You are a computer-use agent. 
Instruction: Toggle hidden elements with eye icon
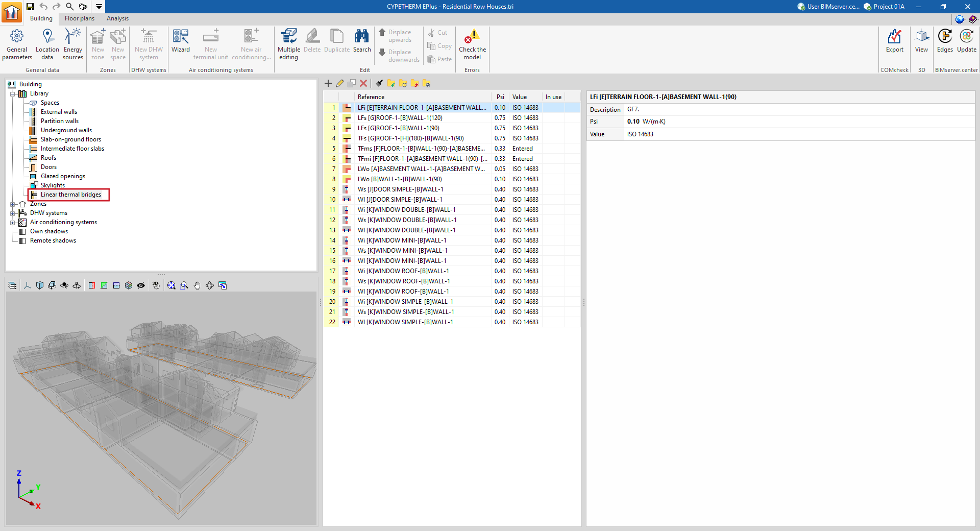(x=141, y=285)
